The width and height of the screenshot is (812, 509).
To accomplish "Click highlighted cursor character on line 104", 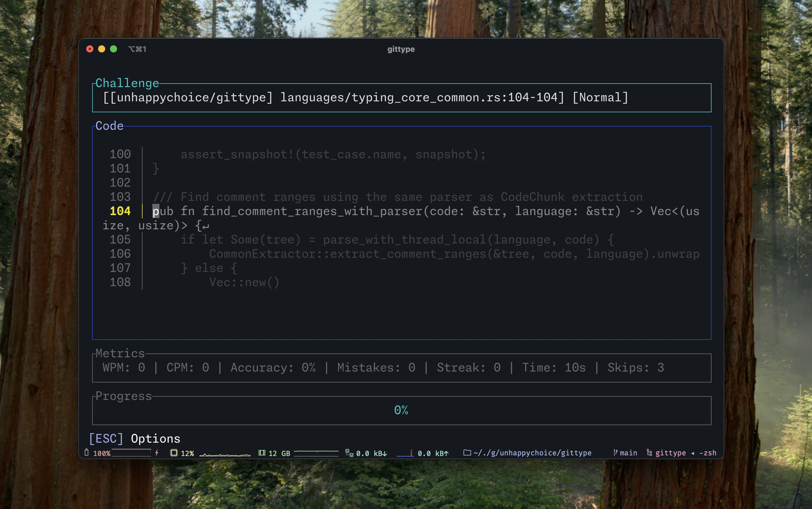I will pyautogui.click(x=156, y=212).
